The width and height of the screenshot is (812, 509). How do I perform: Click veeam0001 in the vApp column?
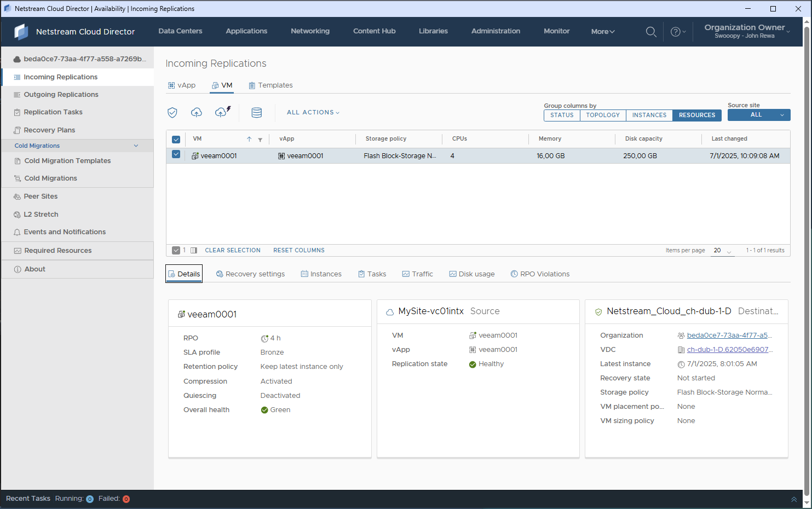click(x=305, y=156)
